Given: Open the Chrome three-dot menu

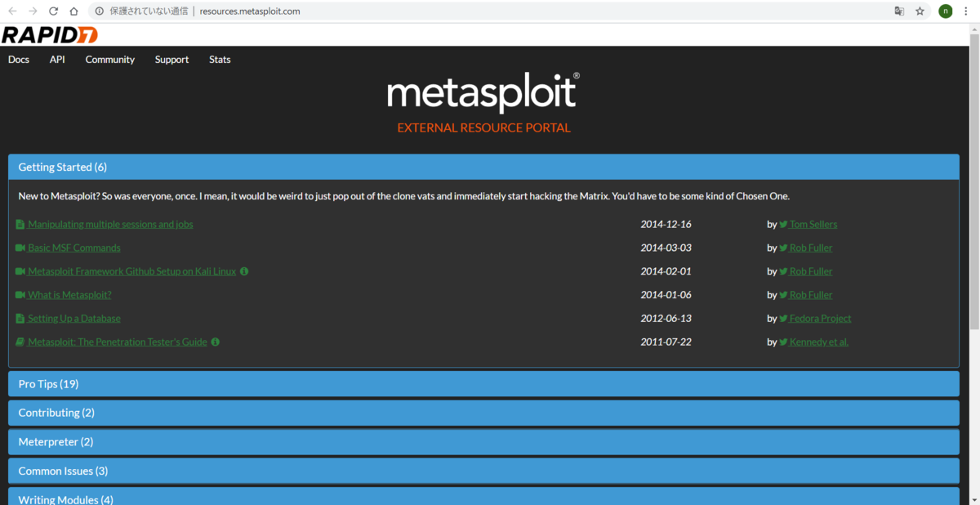Looking at the screenshot, I should click(966, 11).
